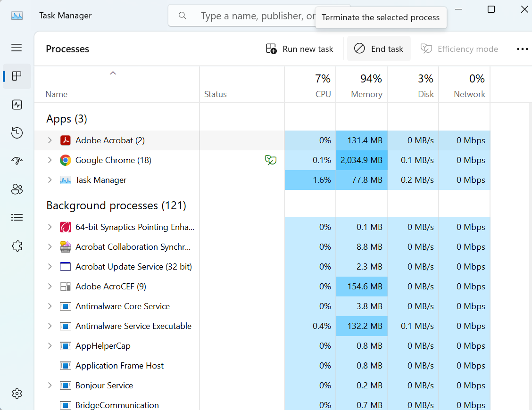
Task: Open the Services puzzle icon page
Action: (17, 246)
